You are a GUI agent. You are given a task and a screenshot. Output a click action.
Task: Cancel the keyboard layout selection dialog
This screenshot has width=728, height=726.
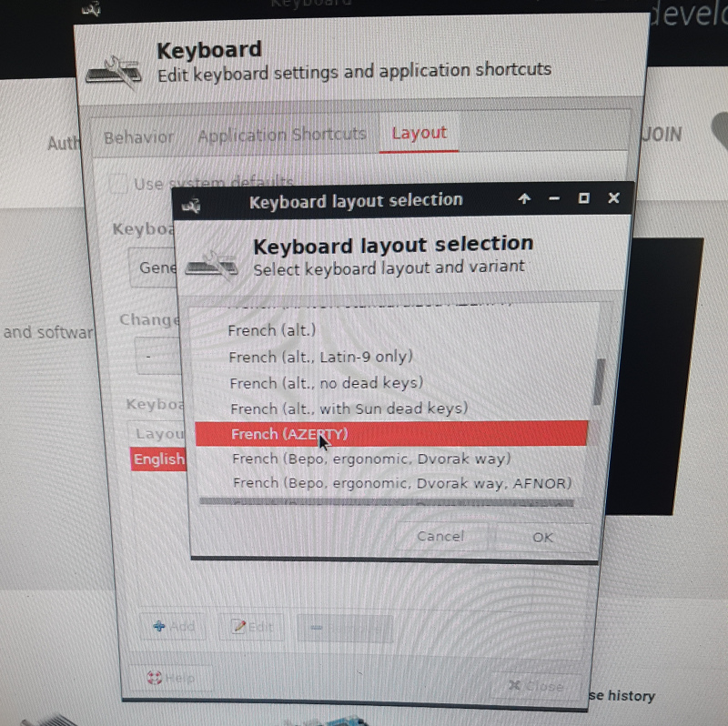[x=440, y=536]
